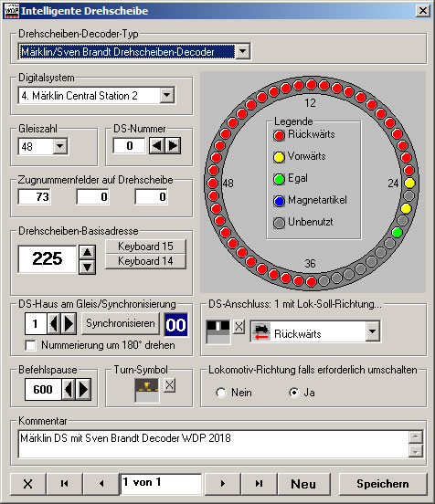Click the Synchronisieren button
The image size is (435, 504).
(121, 323)
